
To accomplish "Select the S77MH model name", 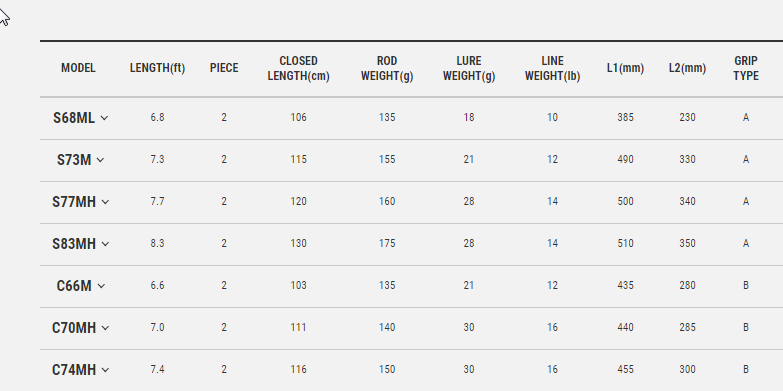I will [74, 202].
